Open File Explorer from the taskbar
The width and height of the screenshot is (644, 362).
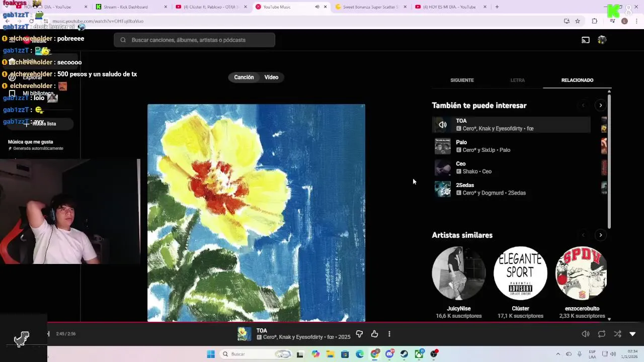click(330, 354)
